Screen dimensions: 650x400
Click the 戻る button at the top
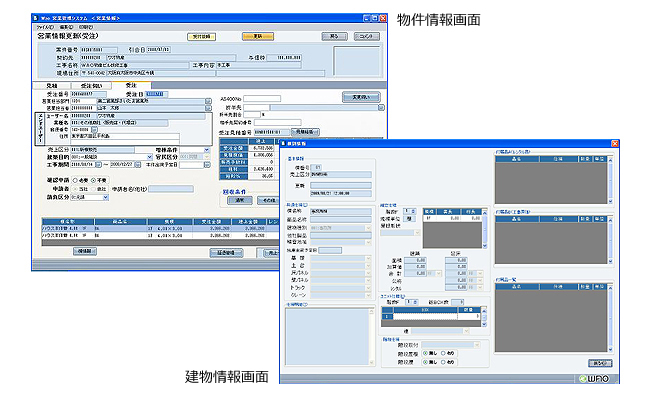pyautogui.click(x=331, y=37)
